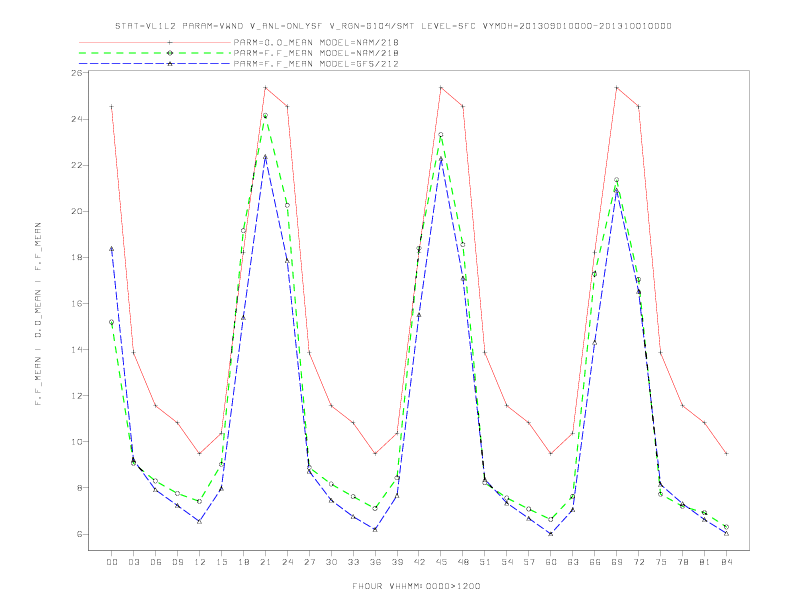Click y-axis tick label 8
This screenshot has width=792, height=612.
(x=80, y=488)
